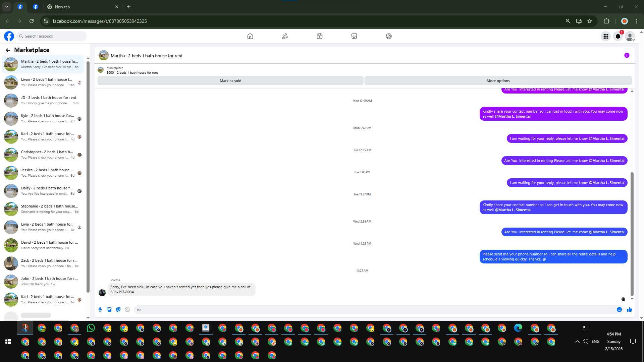Open the Marketplace storefront icon in navigation
The width and height of the screenshot is (644, 362).
pos(354,36)
